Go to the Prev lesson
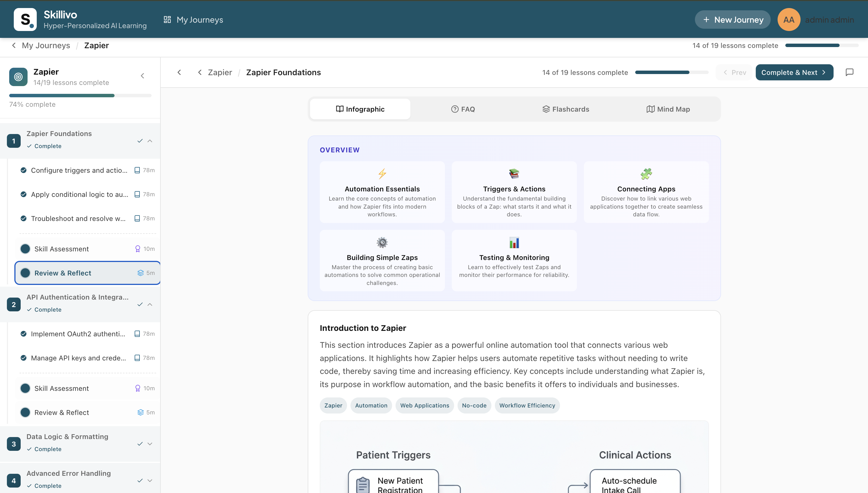868x493 pixels. coord(734,72)
